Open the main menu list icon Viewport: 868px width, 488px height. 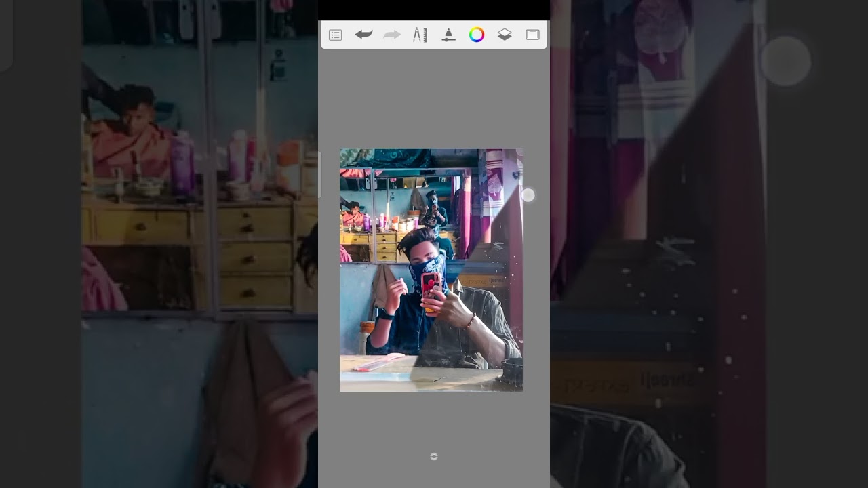coord(335,35)
